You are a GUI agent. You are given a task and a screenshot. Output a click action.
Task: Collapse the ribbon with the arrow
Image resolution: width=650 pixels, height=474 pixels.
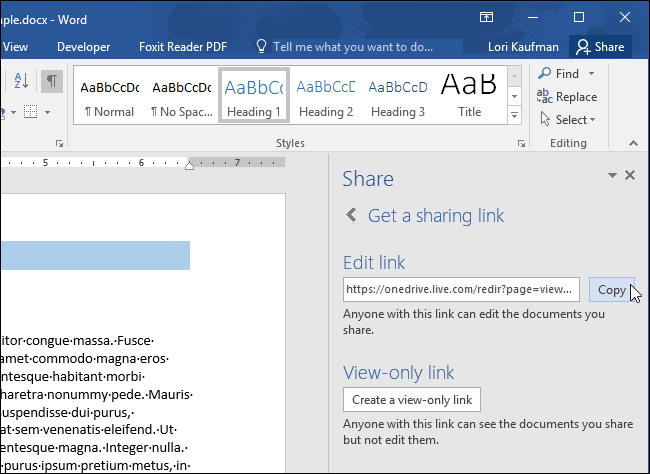(634, 144)
